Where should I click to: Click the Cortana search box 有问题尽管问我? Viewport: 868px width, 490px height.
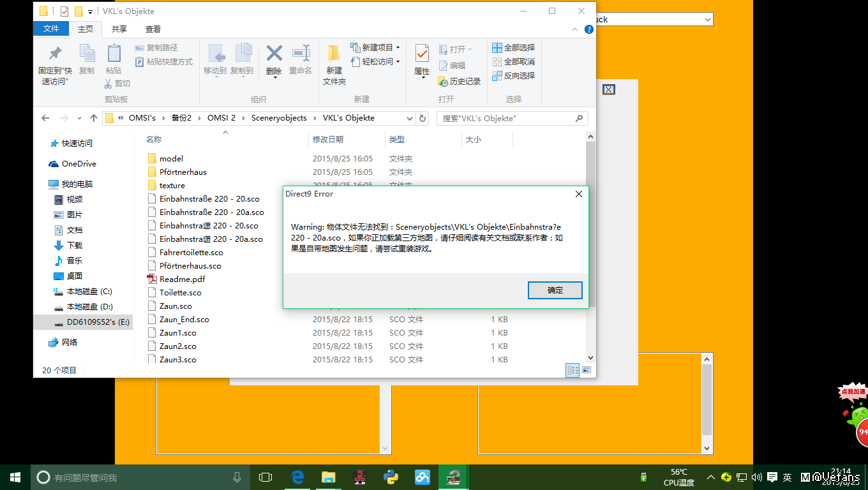(x=140, y=477)
